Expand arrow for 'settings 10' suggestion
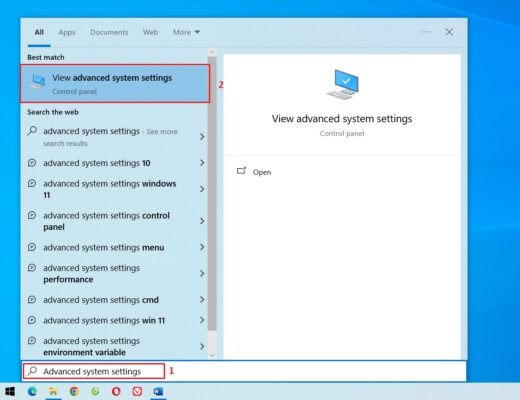Screen dimensions: 520x400 (x=202, y=163)
